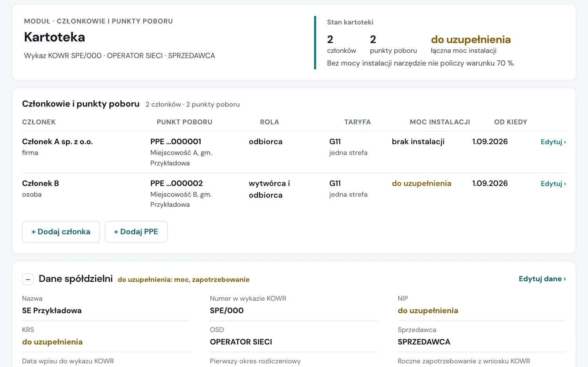Click the 'odbiorca' role in Członek A row

coord(265,142)
